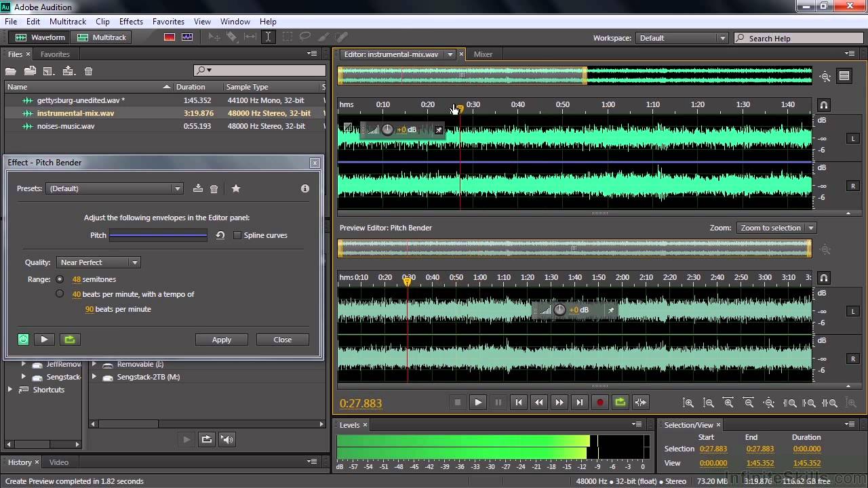This screenshot has width=868, height=488.
Task: Select the beats per minute range option
Action: click(60, 294)
